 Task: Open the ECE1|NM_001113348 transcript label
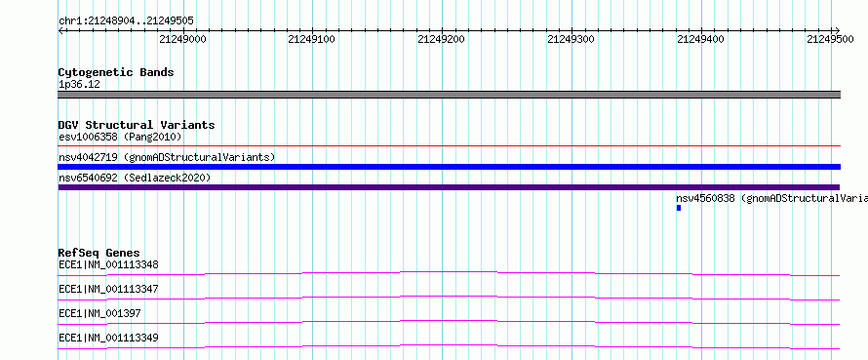(x=108, y=264)
